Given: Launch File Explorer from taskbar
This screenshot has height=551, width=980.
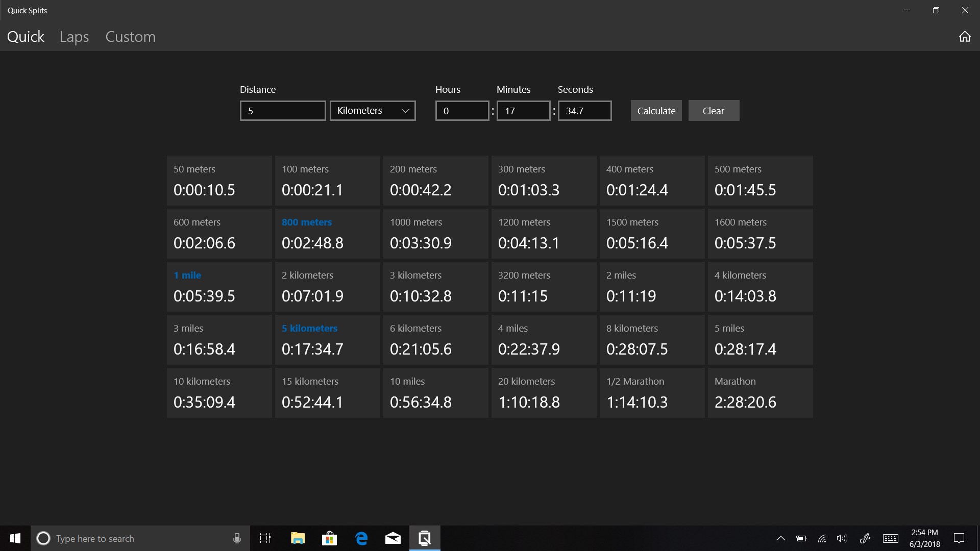Looking at the screenshot, I should coord(298,538).
